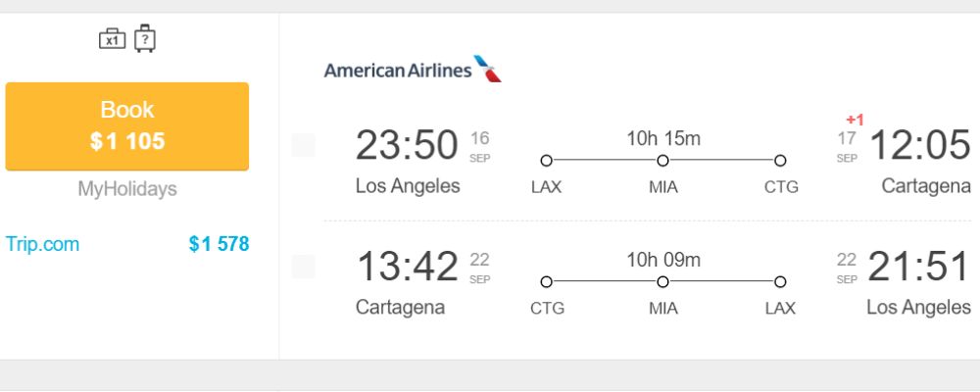Toggle the checkbox beside the 13:42 return flight
The width and height of the screenshot is (980, 392).
(303, 267)
